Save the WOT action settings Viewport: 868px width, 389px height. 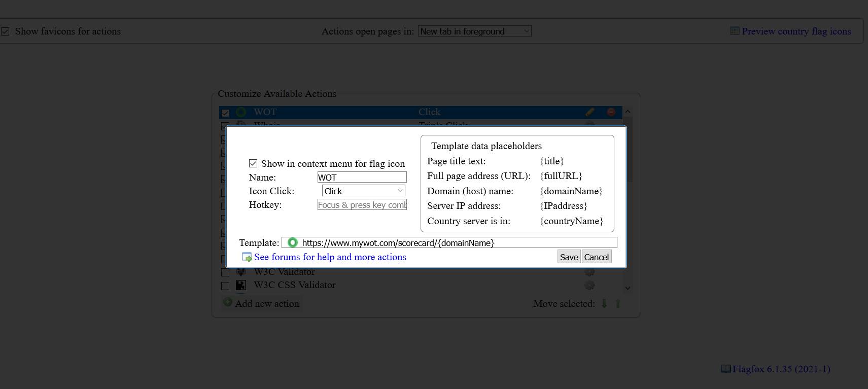tap(569, 257)
